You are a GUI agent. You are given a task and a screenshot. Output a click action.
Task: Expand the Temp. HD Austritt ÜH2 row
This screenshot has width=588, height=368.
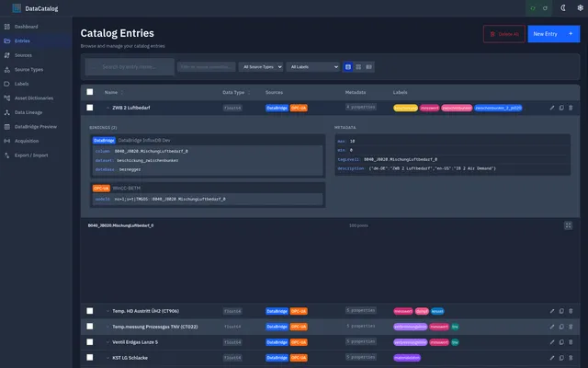107,311
